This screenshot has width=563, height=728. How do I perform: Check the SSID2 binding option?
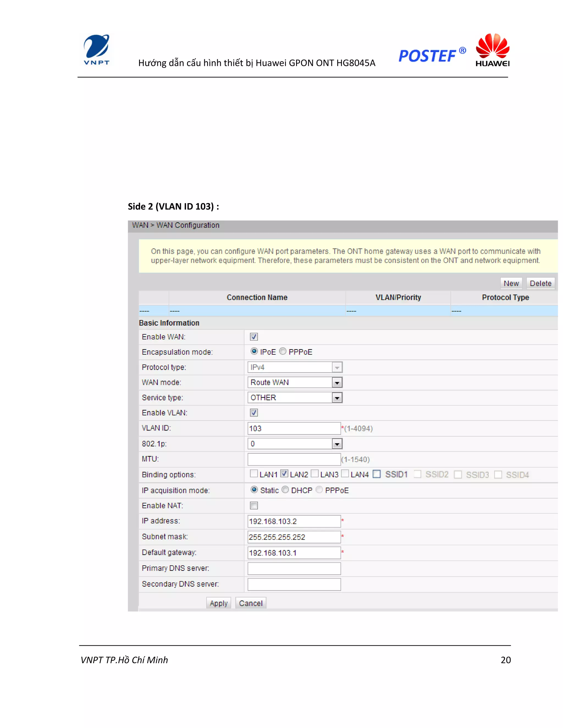pos(417,474)
